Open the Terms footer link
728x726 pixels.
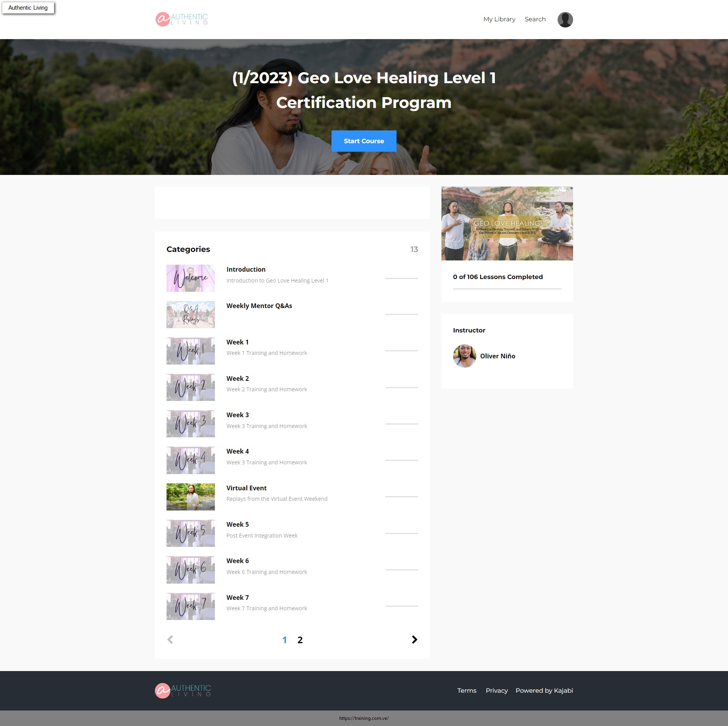pyautogui.click(x=467, y=691)
